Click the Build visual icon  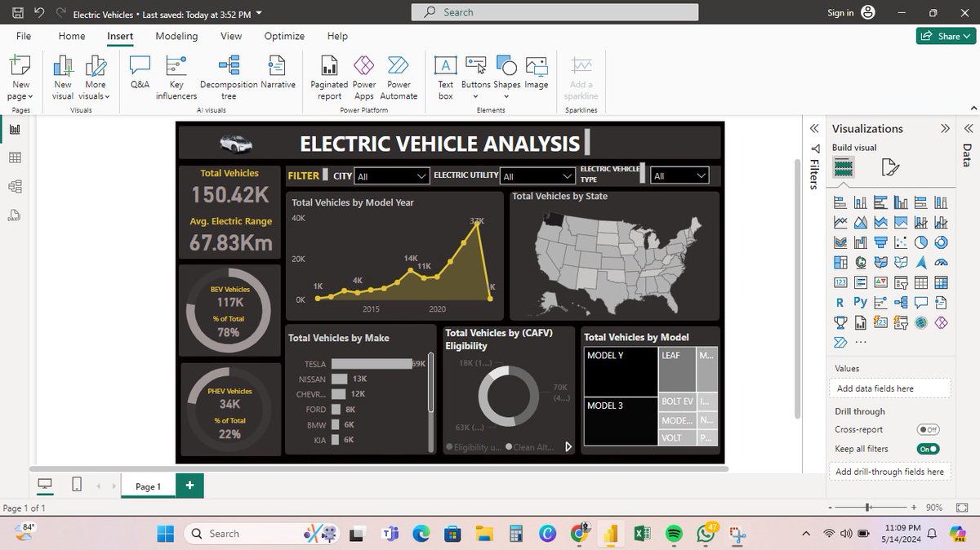(844, 168)
